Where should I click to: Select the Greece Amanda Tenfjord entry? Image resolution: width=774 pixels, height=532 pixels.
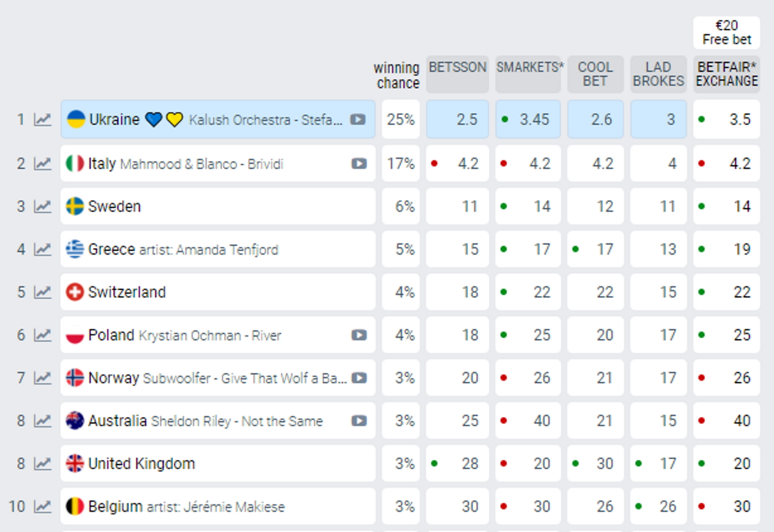click(217, 249)
